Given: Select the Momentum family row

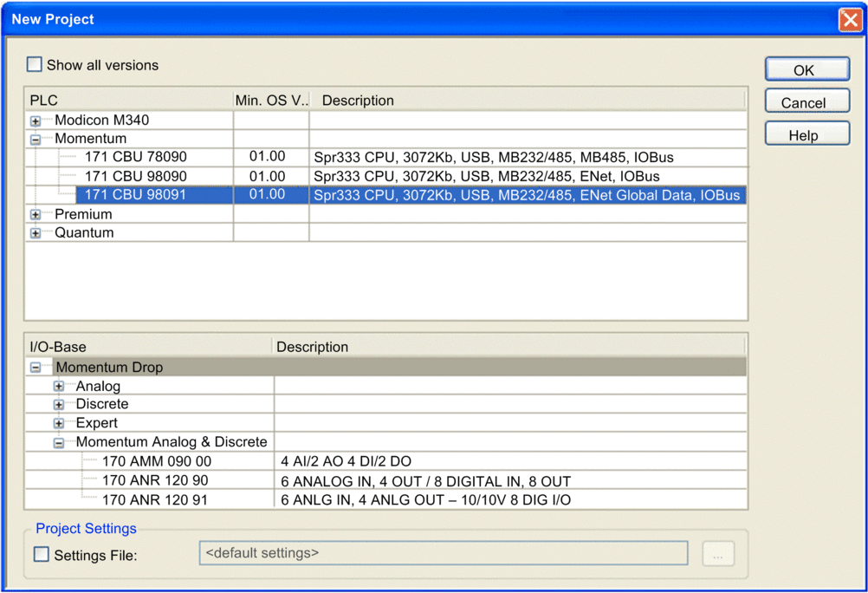Looking at the screenshot, I should (90, 139).
